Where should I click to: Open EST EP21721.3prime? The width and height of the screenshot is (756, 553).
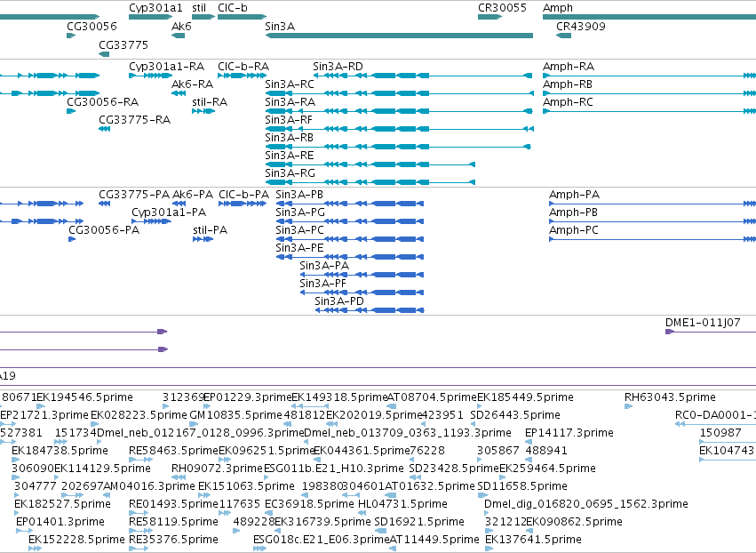[x=44, y=415]
